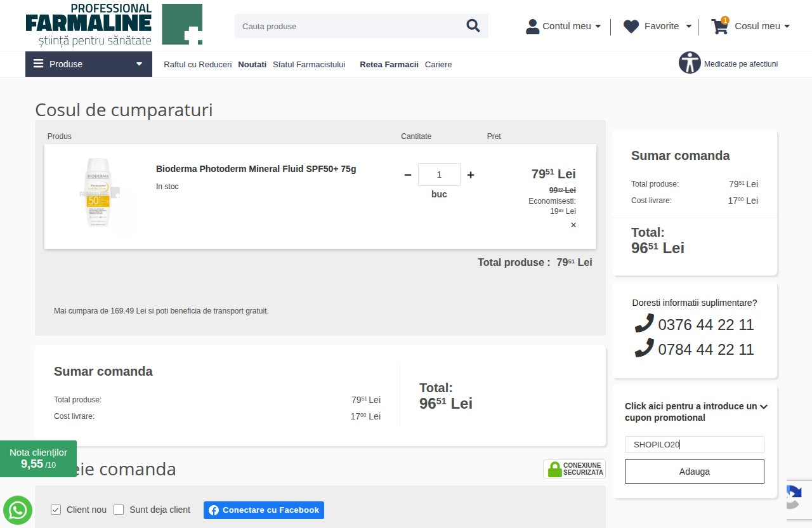The height and width of the screenshot is (528, 812).
Task: Open Medicatie pe afectiuni link
Action: 741,64
